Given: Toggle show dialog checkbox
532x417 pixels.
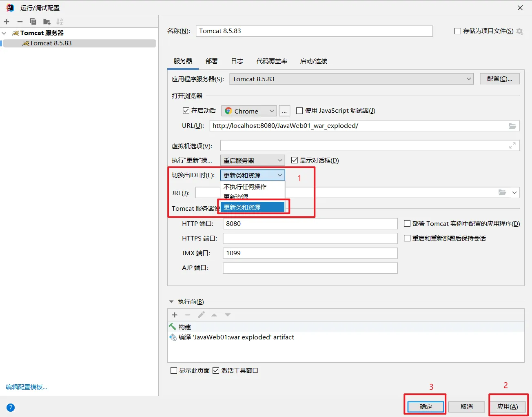Looking at the screenshot, I should 295,160.
